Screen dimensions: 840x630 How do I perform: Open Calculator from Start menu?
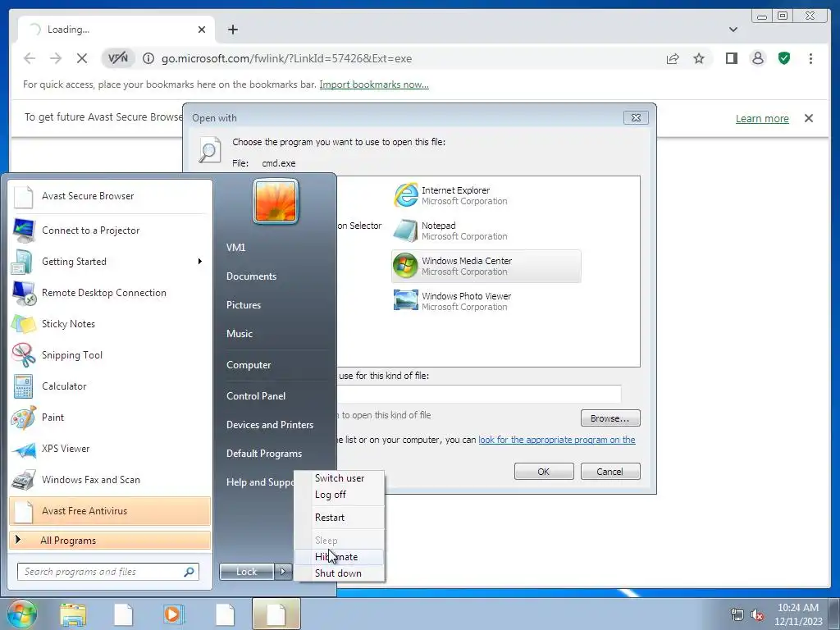point(110,386)
